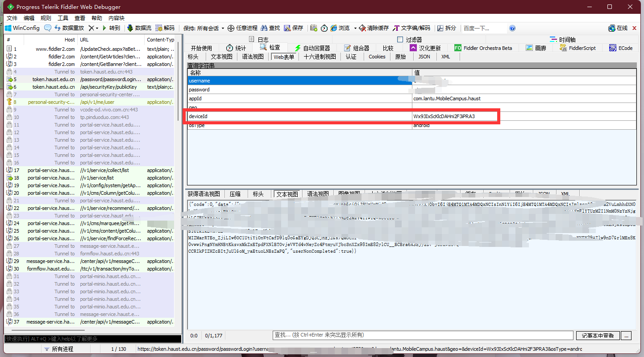The width and height of the screenshot is (644, 357).
Task: Click the camera screenshot icon
Action: pyautogui.click(x=314, y=28)
